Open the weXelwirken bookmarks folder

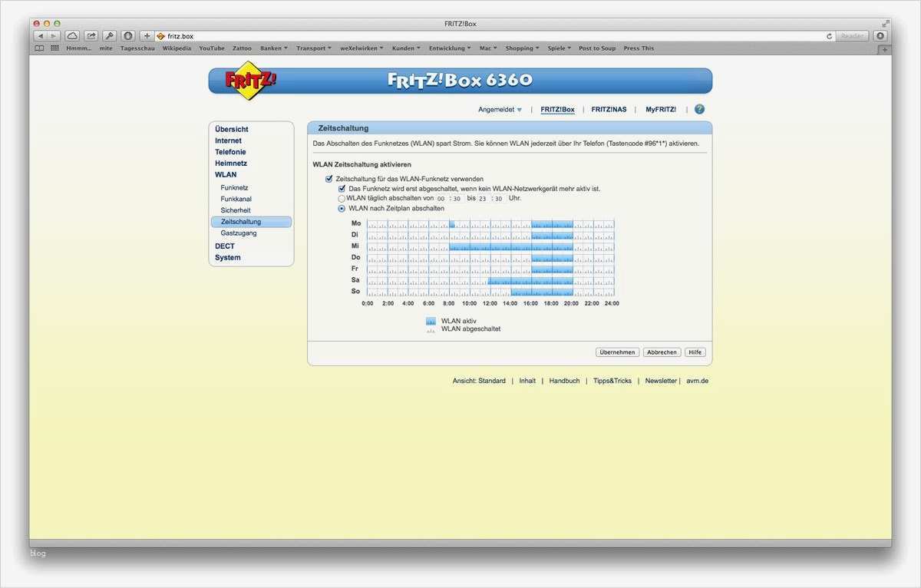coord(361,48)
